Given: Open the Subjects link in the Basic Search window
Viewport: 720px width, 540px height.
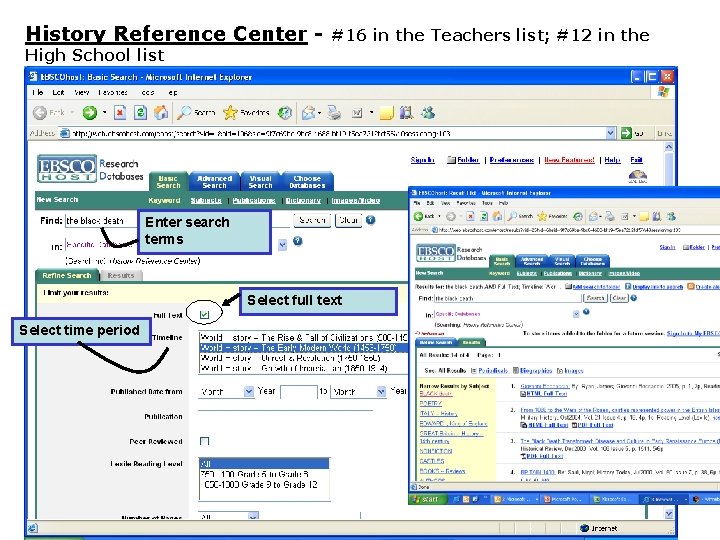Looking at the screenshot, I should coord(206,201).
